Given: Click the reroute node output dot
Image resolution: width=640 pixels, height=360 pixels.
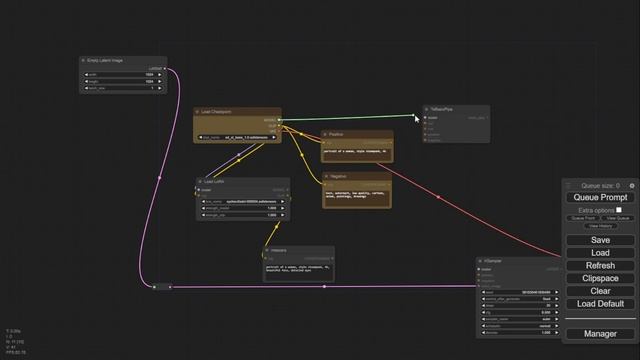Looking at the screenshot, I should [x=170, y=287].
